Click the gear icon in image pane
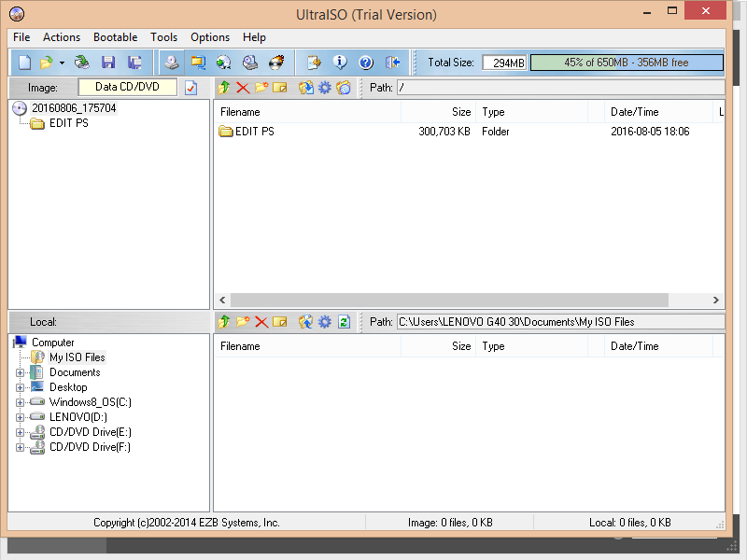 (325, 88)
